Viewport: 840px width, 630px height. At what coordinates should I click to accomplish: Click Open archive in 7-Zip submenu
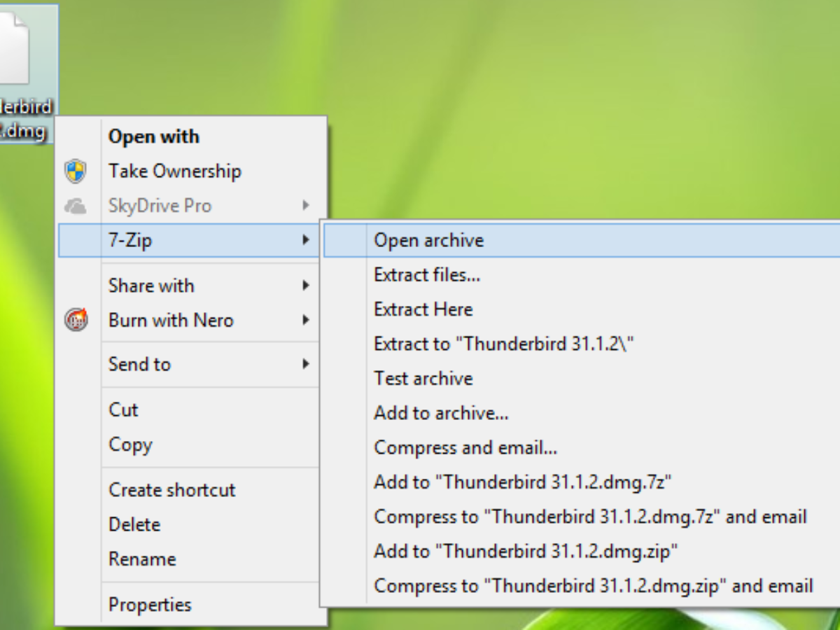click(582, 240)
